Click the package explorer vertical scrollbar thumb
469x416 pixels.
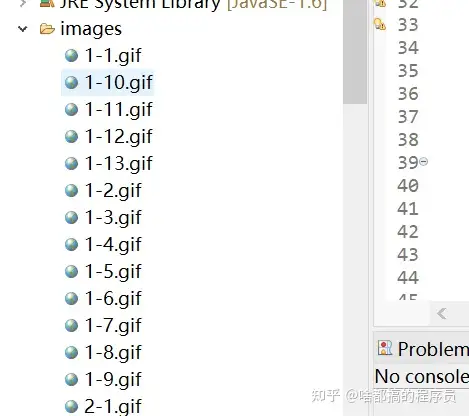tap(355, 52)
